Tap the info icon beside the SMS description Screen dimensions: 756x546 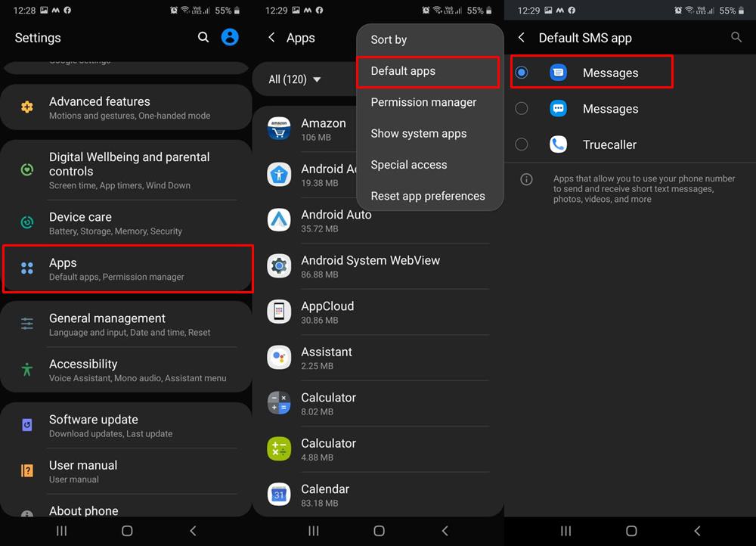click(x=526, y=179)
